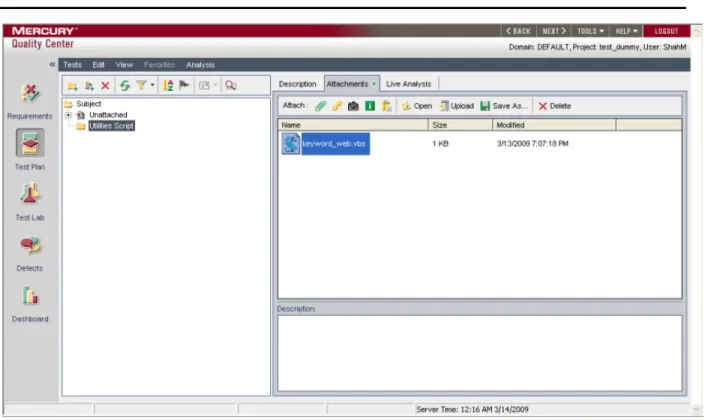Upload the selected attachment
Viewport: 708px width, 420px height.
[456, 106]
